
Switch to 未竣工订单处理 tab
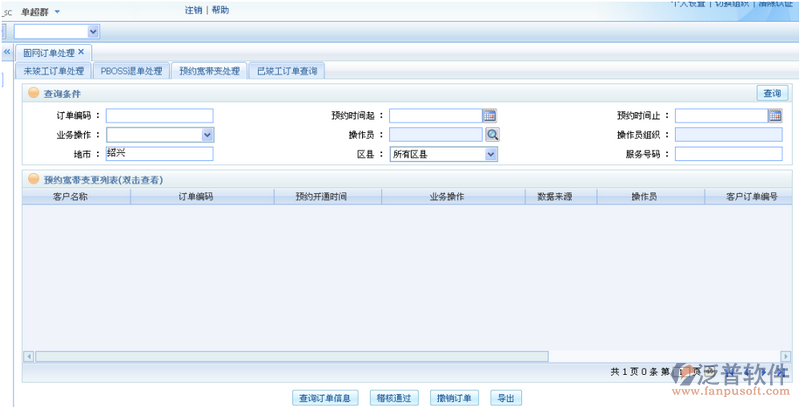[x=54, y=72]
